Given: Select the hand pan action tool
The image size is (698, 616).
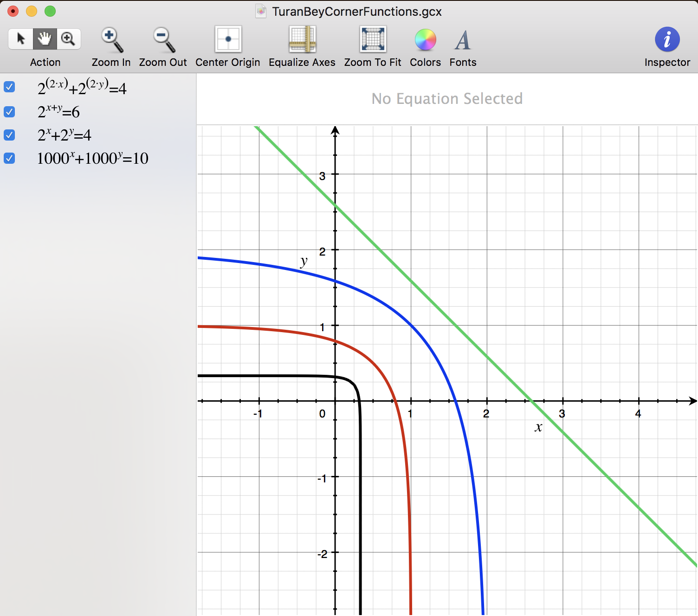Looking at the screenshot, I should (45, 39).
